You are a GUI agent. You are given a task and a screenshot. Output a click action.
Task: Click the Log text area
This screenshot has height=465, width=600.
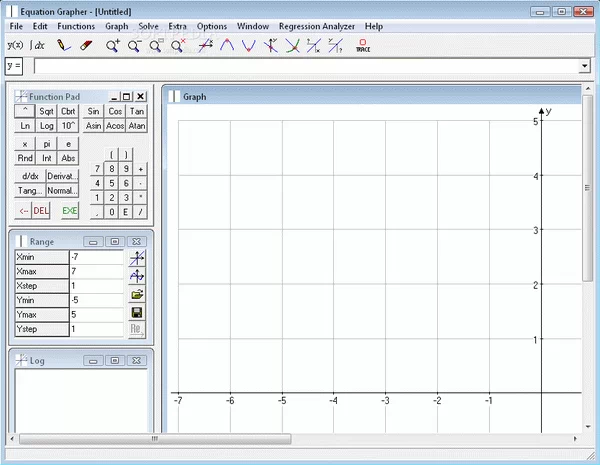(x=81, y=401)
